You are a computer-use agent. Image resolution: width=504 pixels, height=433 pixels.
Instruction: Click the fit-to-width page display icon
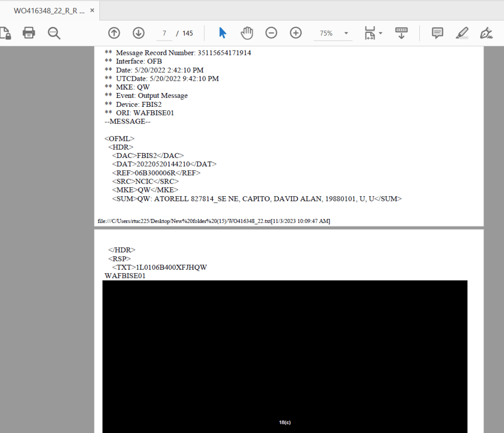[x=370, y=33]
